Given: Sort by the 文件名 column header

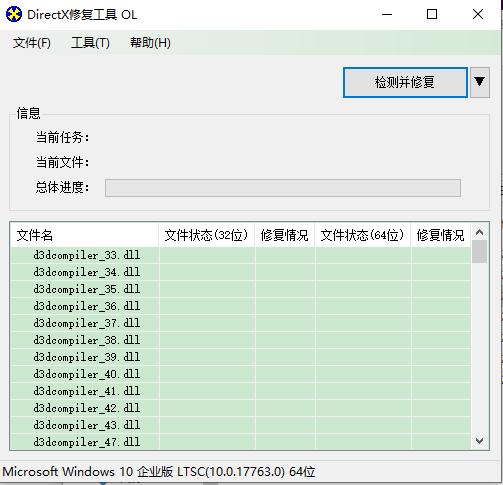Looking at the screenshot, I should (x=84, y=235).
